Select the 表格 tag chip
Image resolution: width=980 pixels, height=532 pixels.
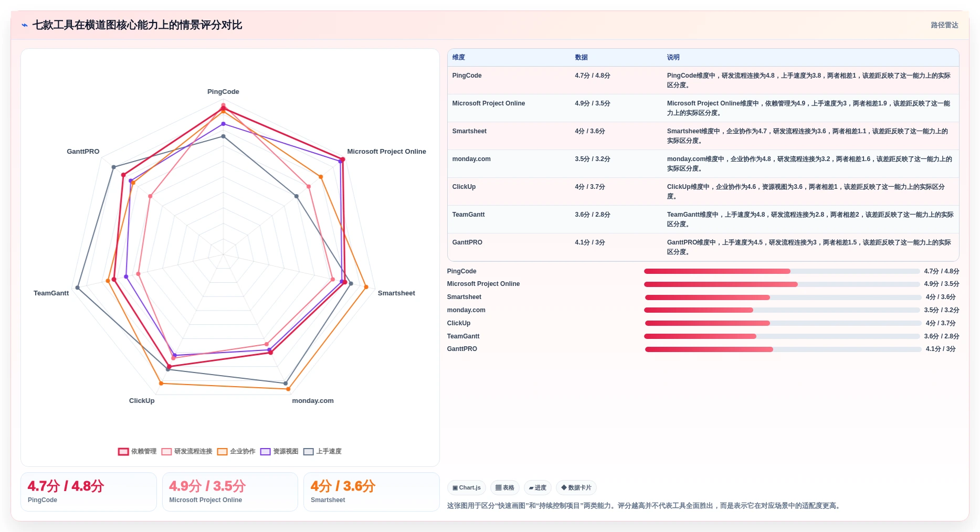tap(505, 488)
